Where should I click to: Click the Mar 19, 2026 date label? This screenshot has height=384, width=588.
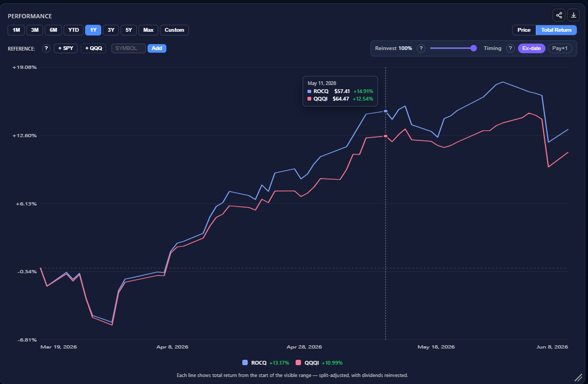click(59, 347)
